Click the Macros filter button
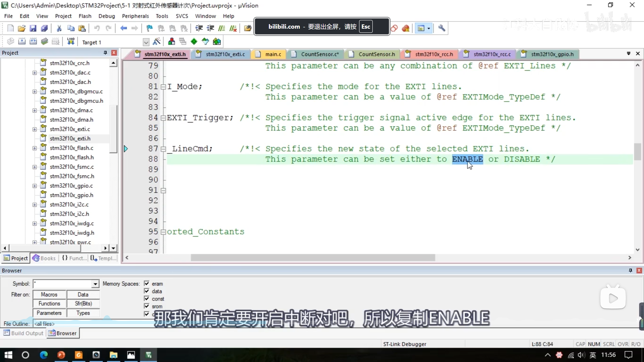 (x=49, y=294)
